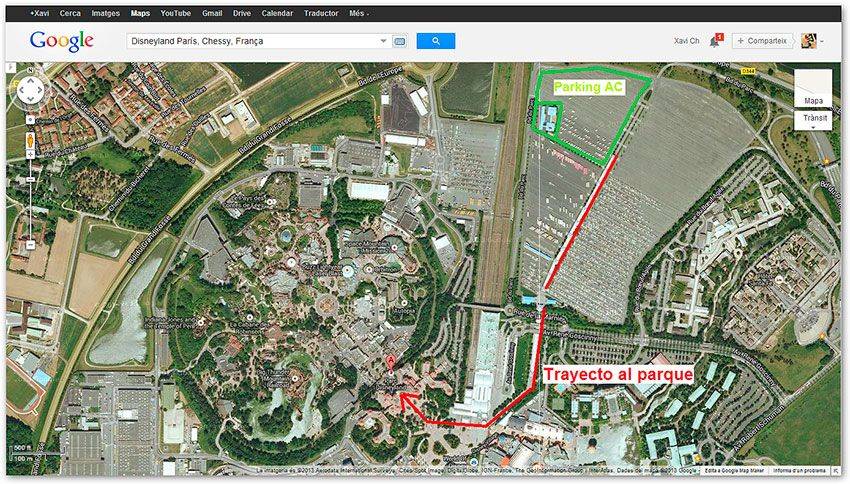Open the on-screen keyboard icon in search box
Screen dimensions: 850x484
coord(400,41)
